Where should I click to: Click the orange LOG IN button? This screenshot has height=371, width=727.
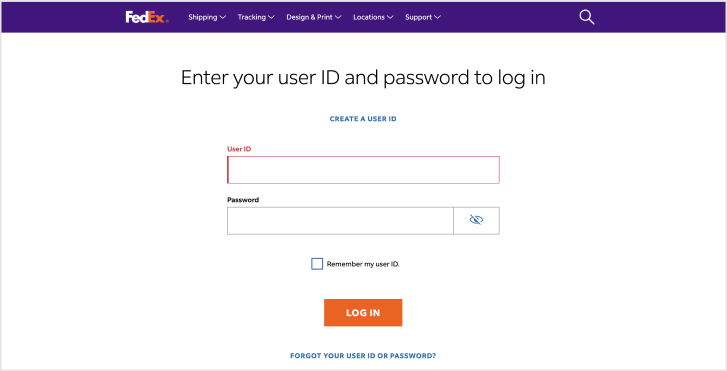coord(363,313)
